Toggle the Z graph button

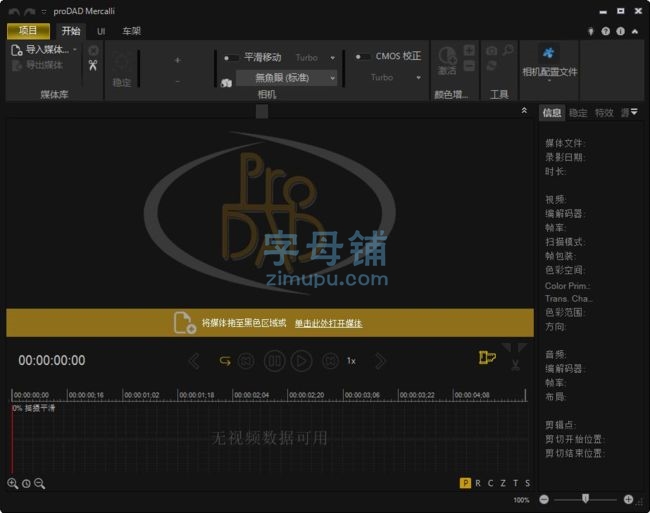(x=503, y=483)
